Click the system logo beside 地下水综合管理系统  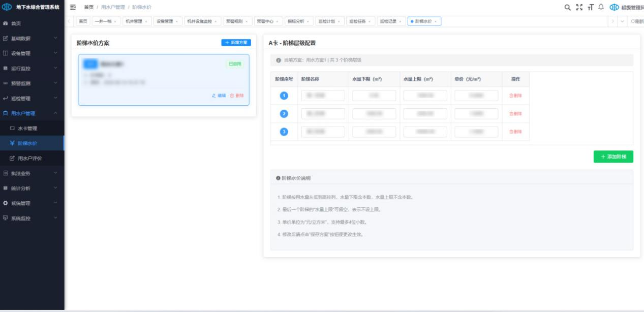pos(7,7)
